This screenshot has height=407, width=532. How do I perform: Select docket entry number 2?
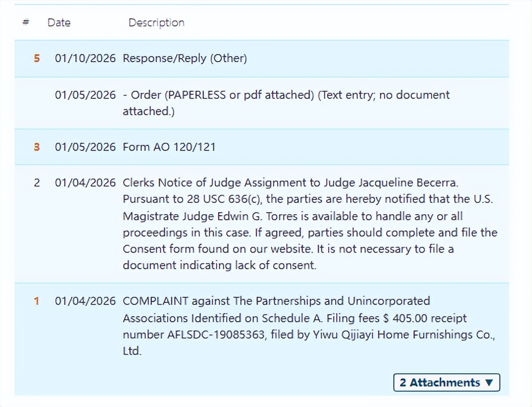(x=37, y=183)
